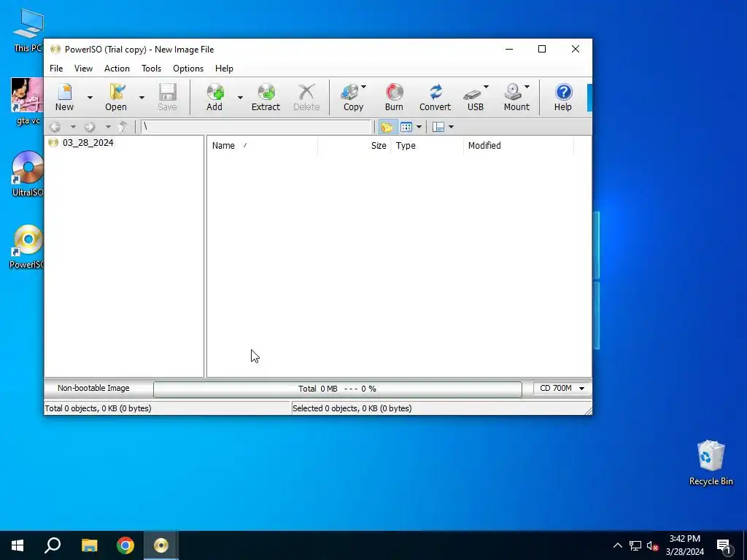This screenshot has height=560, width=747.
Task: Click the Total 0 MB capacity bar
Action: pos(337,389)
